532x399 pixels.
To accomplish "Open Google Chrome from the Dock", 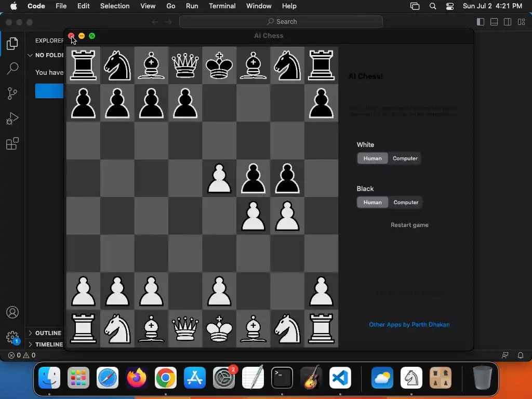I will click(166, 378).
